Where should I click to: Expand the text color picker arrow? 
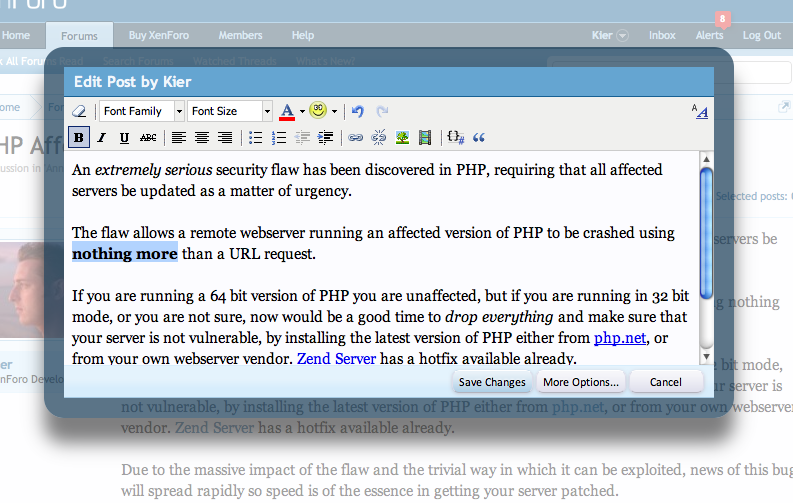302,111
